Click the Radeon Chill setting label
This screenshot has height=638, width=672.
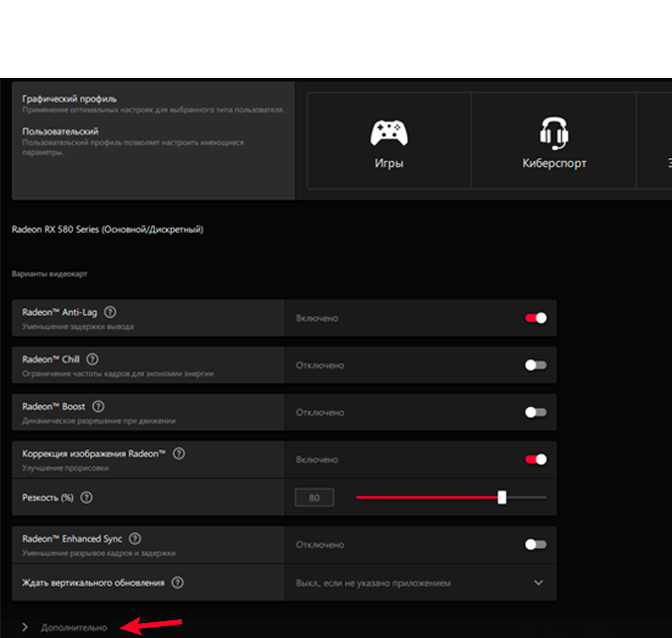pos(50,359)
